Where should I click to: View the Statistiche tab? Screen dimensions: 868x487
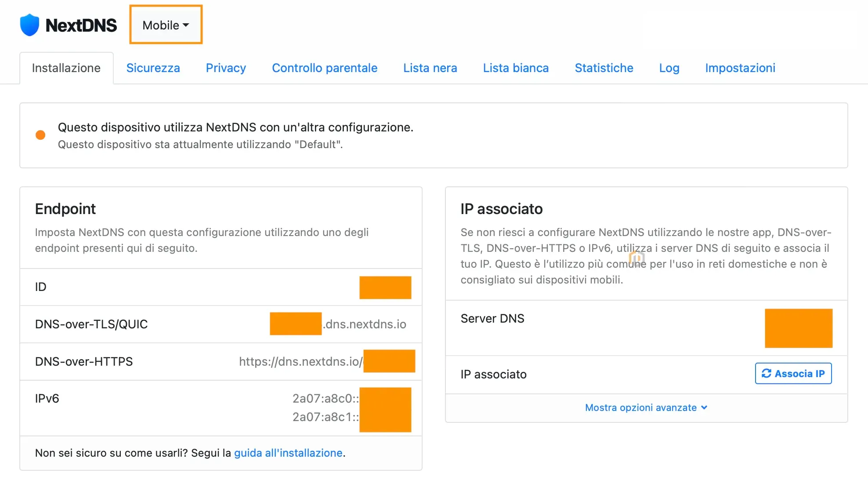coord(604,68)
